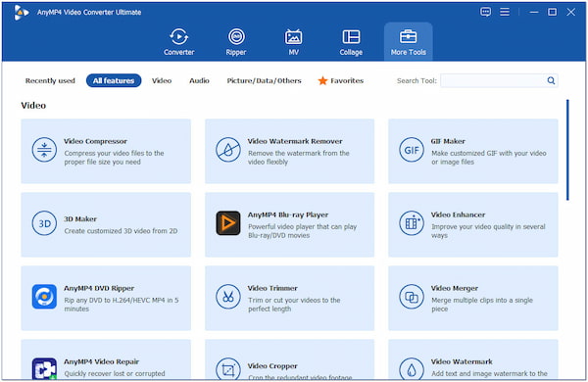This screenshot has width=588, height=382.
Task: Switch to the Video filter tab
Action: (162, 80)
